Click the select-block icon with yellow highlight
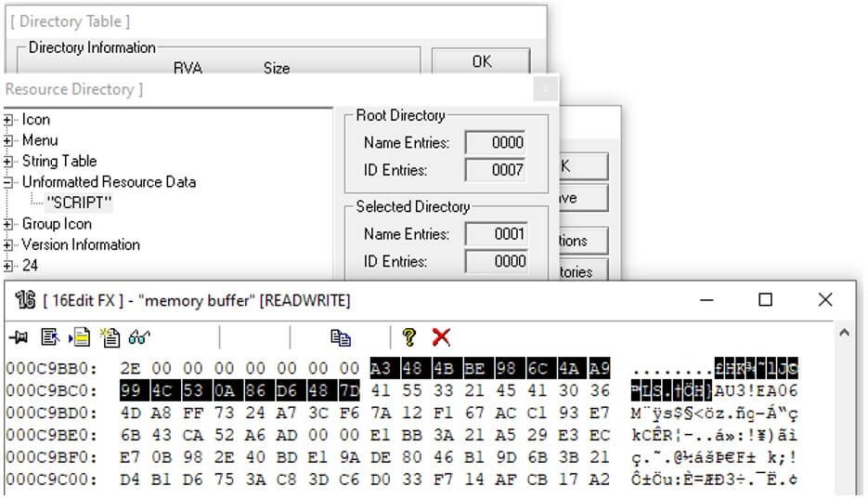This screenshot has height=499, width=868. (80, 336)
